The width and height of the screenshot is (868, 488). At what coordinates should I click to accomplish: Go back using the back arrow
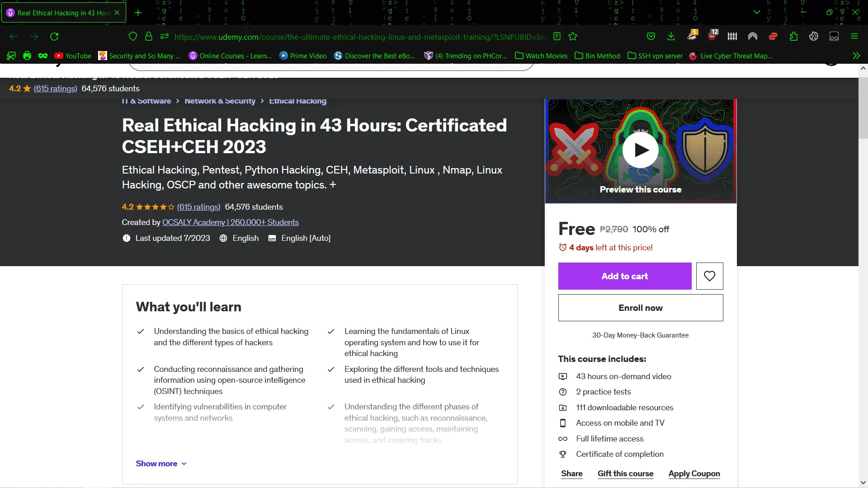tap(14, 37)
